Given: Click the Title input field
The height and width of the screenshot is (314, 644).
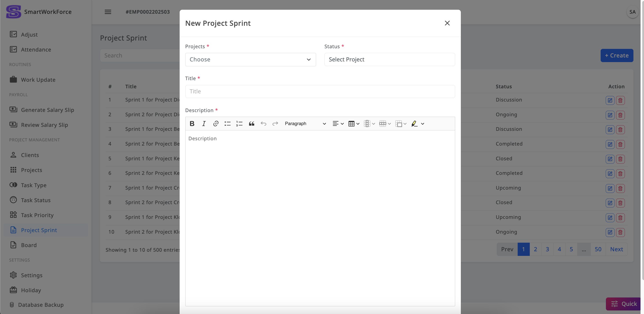Looking at the screenshot, I should pyautogui.click(x=320, y=91).
